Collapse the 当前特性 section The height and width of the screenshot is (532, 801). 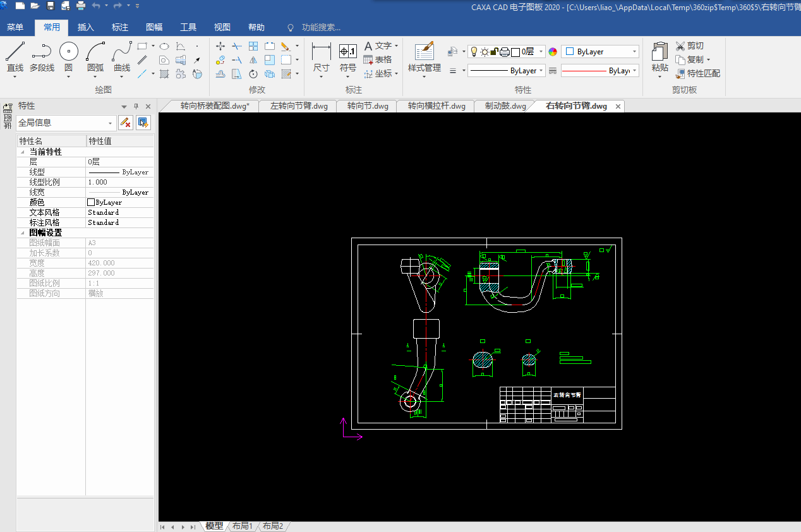coord(23,152)
